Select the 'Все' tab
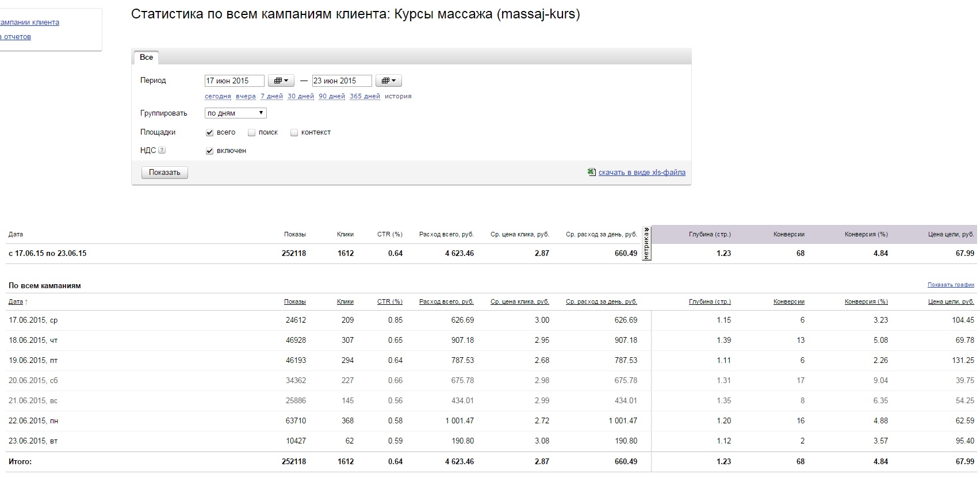The height and width of the screenshot is (478, 980). point(146,58)
